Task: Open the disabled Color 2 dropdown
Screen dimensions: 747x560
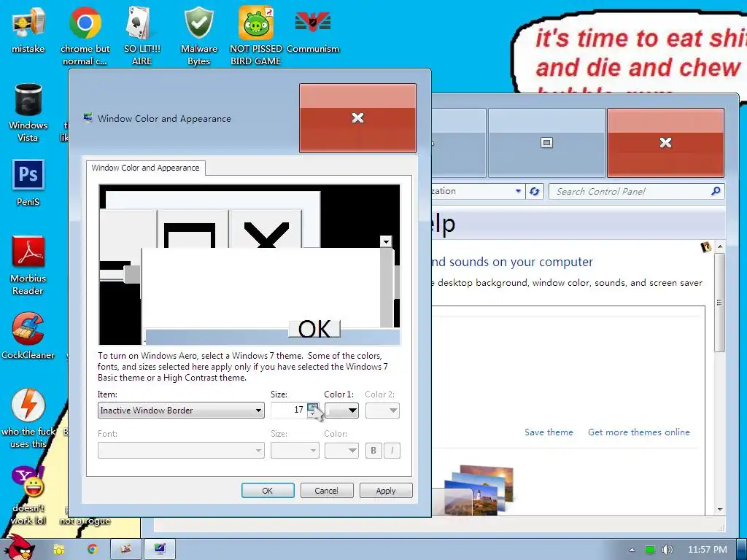Action: [x=382, y=411]
